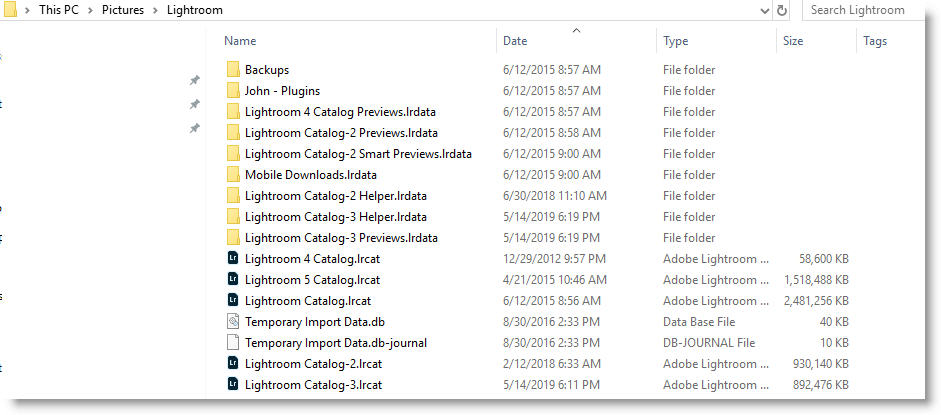This screenshot has height=415, width=941.
Task: Focus the Search Lightroom field
Action: [x=863, y=10]
